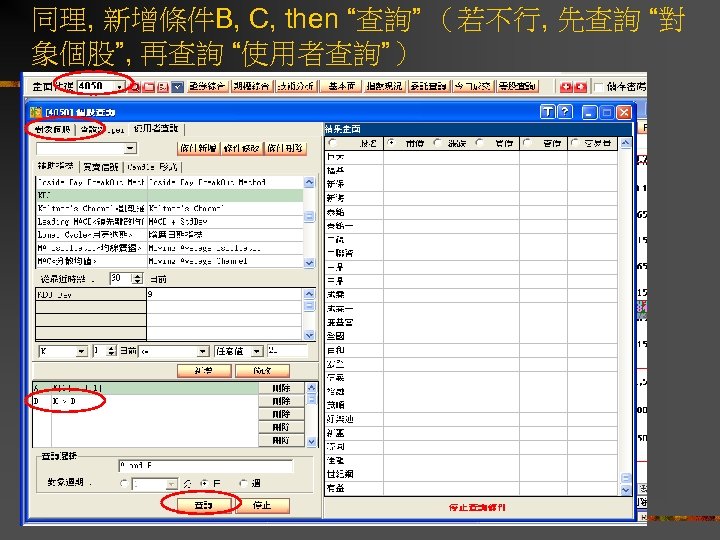This screenshot has height=540, width=720.
Task: Click the KDJ_len value cell showing 9
Action: [225, 294]
